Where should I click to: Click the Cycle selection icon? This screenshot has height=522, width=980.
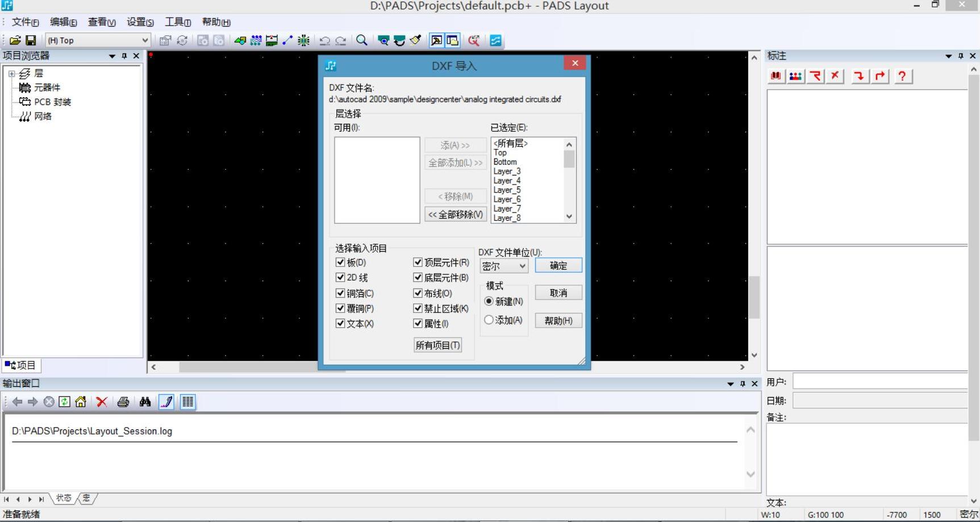pos(182,40)
